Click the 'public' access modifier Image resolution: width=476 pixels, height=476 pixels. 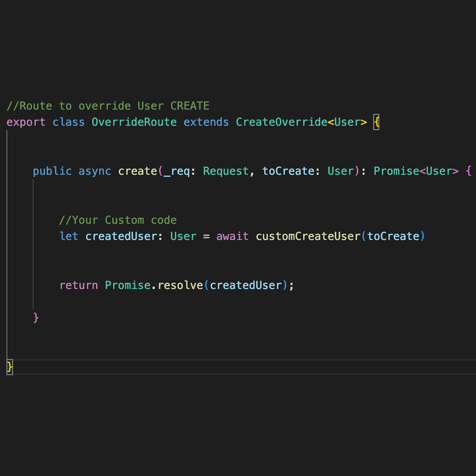pos(52,171)
